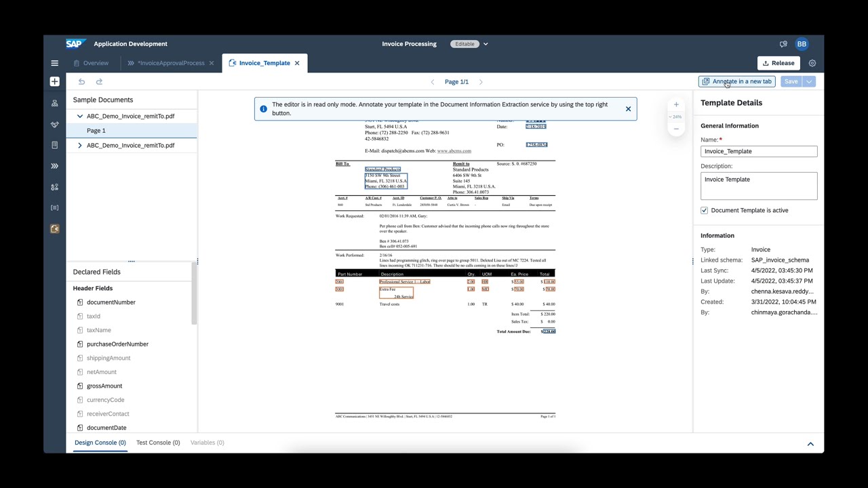Click the SAP_invoice_schema linked schema value
Screen dimensions: 868x488
(x=780, y=260)
